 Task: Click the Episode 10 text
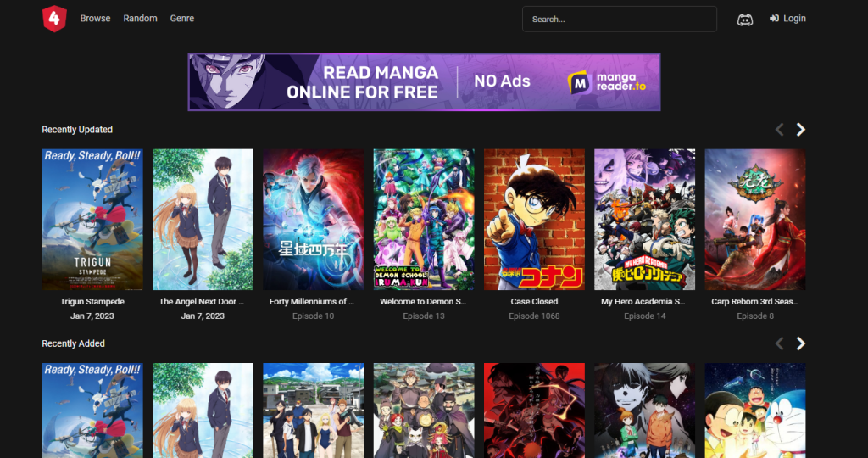coord(314,316)
